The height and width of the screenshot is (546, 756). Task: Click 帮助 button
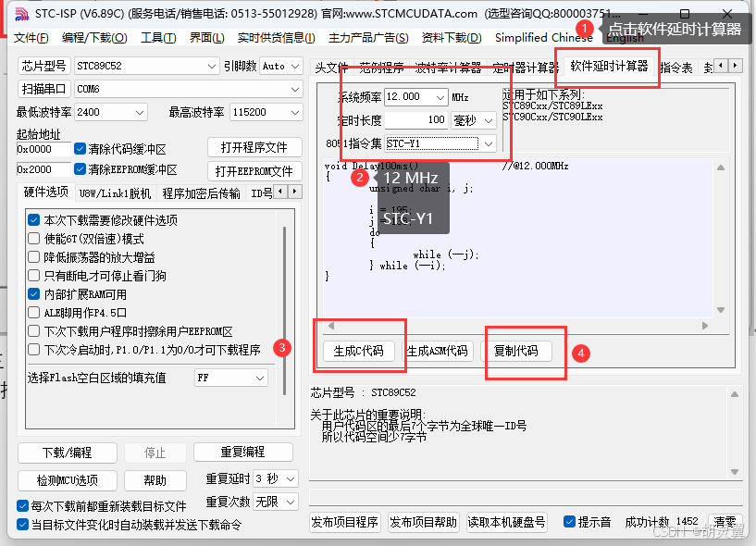(155, 480)
